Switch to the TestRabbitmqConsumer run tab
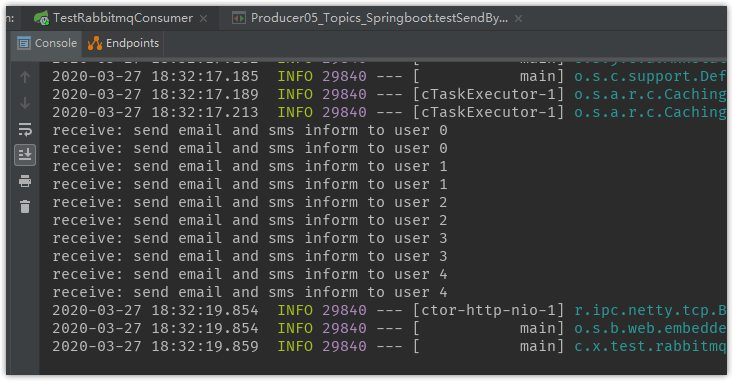The height and width of the screenshot is (381, 733). coord(121,18)
